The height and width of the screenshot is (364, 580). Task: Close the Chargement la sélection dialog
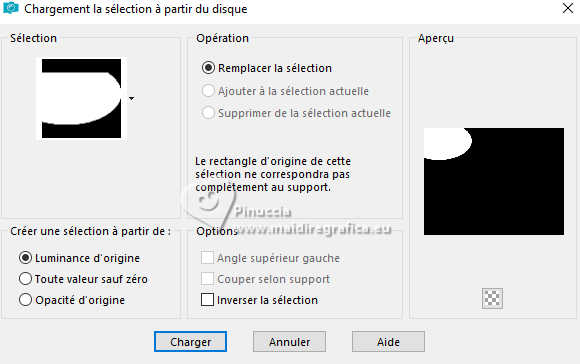(x=567, y=8)
